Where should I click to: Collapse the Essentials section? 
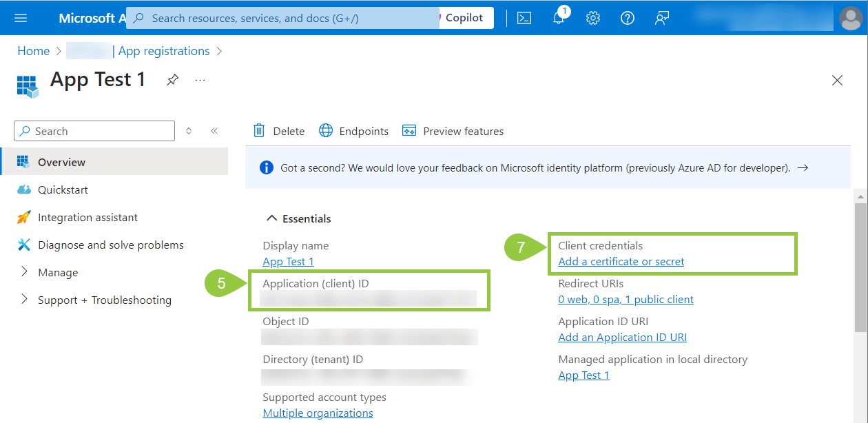[x=271, y=218]
